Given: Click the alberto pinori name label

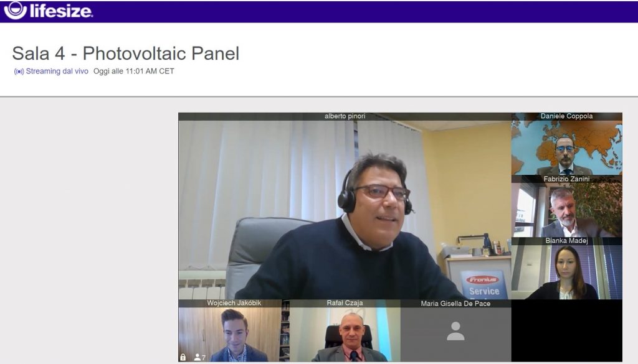Looking at the screenshot, I should click(x=345, y=116).
